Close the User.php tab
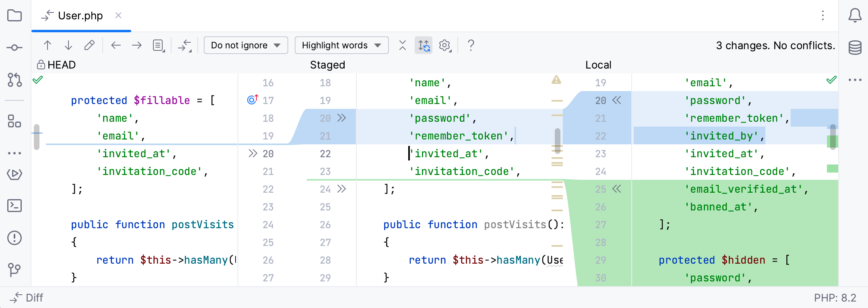Image resolution: width=868 pixels, height=308 pixels. click(x=118, y=15)
